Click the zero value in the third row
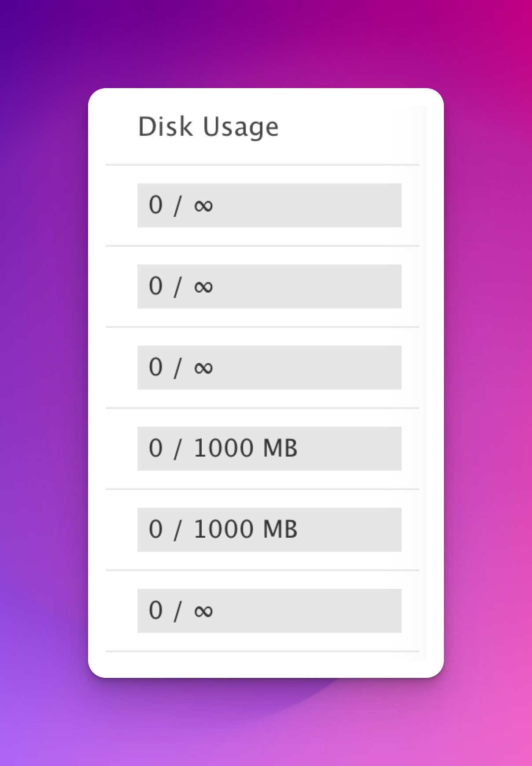 pos(156,367)
